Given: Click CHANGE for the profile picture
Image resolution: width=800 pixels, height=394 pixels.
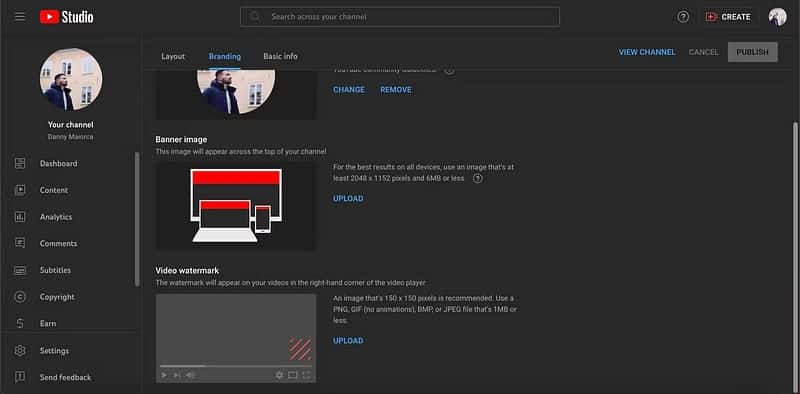Looking at the screenshot, I should click(x=349, y=90).
